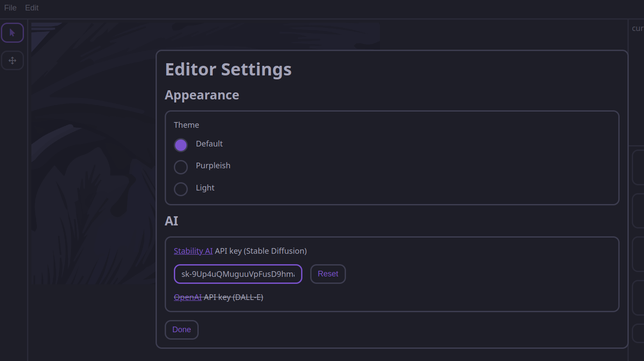Click the "API key (Stable Diffusion)" label text

coord(261,251)
